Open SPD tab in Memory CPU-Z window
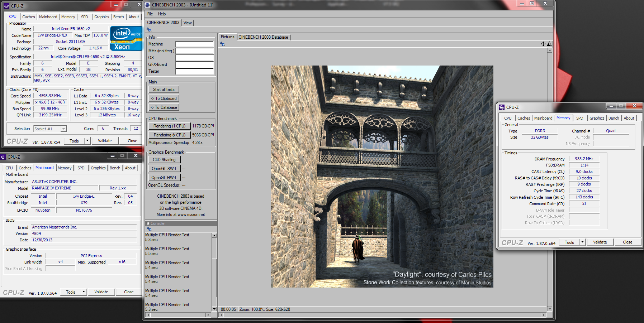This screenshot has width=644, height=323. 580,118
